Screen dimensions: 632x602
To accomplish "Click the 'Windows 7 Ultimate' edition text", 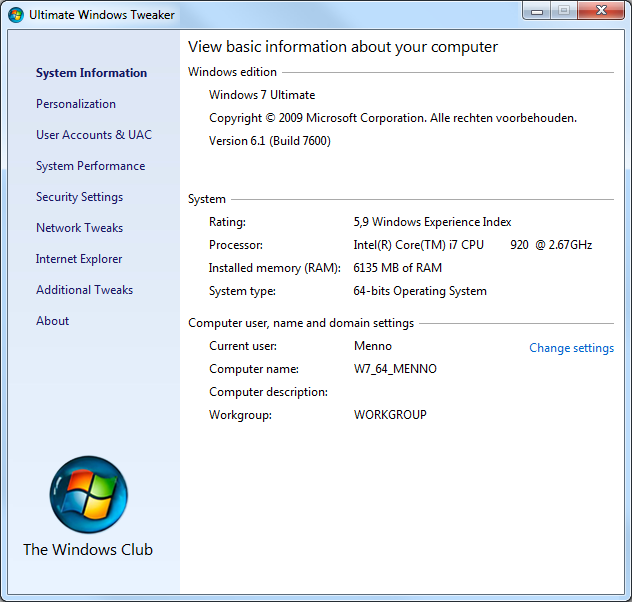I will click(x=262, y=95).
